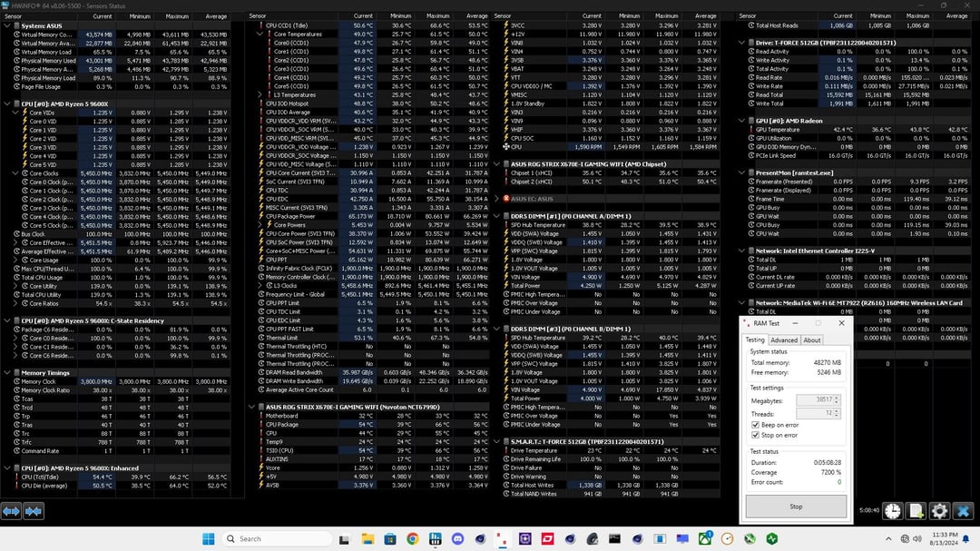Click the fan icon next to CPU 1,590 RPM
The height and width of the screenshot is (551, 980).
pyautogui.click(x=505, y=147)
